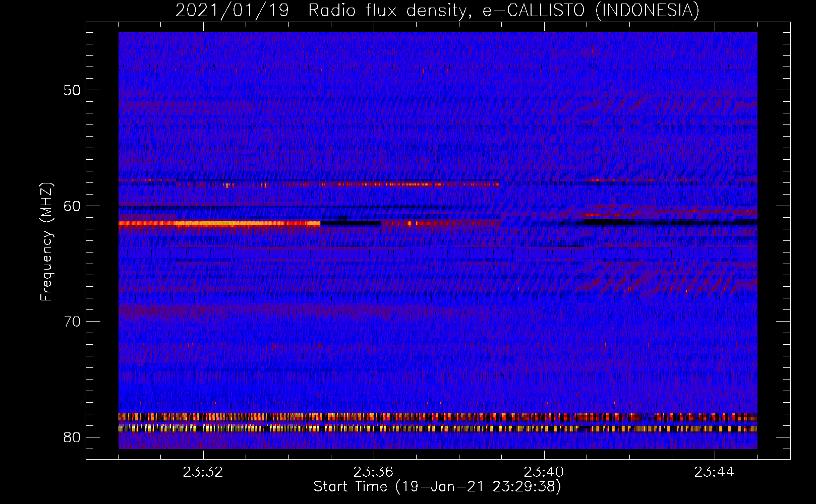Click the 23:40 time tick label
Screen dimensions: 816x504
(544, 472)
